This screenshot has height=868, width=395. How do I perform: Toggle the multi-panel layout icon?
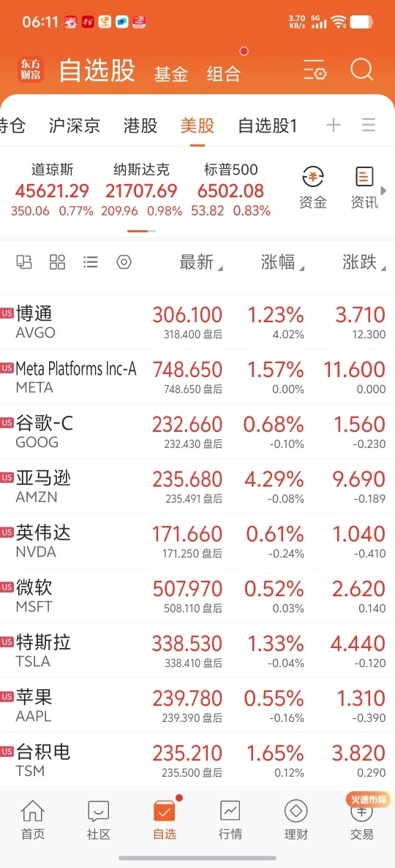[24, 262]
